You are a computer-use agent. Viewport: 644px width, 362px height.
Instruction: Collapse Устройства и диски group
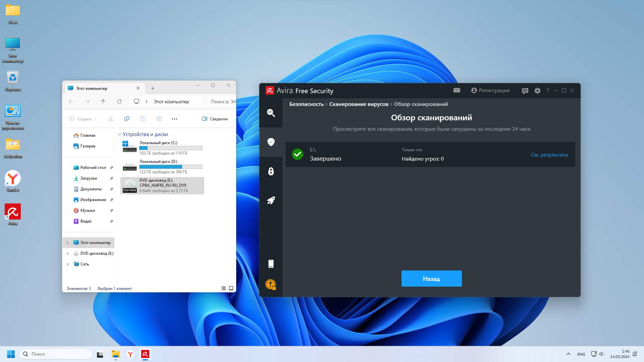pos(119,134)
